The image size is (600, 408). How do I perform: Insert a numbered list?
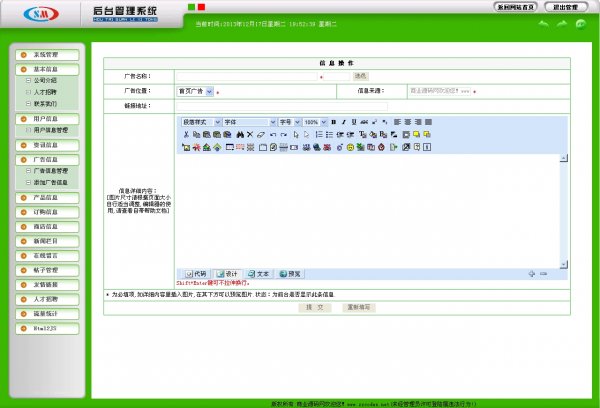319,134
